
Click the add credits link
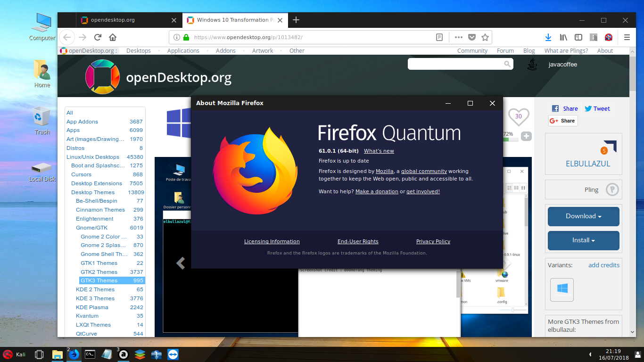[604, 265]
